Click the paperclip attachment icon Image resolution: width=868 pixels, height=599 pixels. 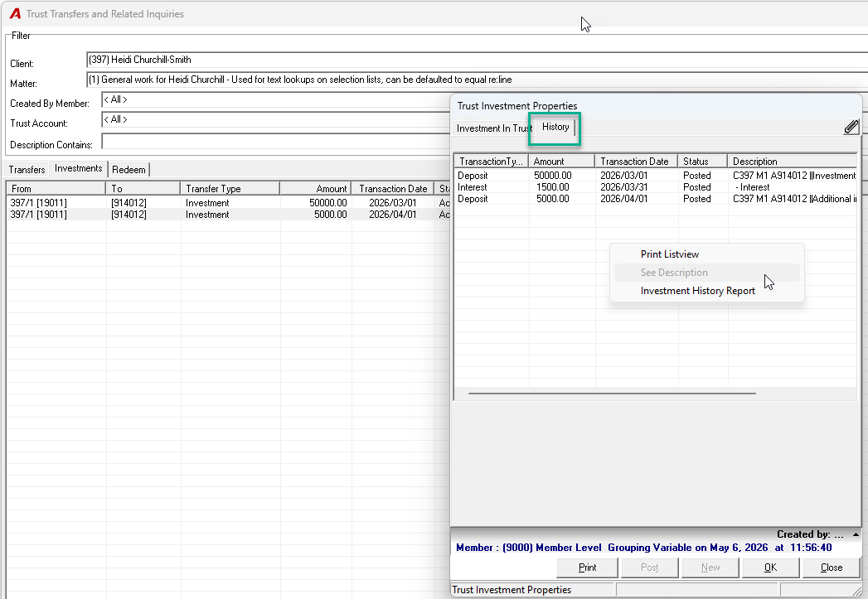point(851,127)
